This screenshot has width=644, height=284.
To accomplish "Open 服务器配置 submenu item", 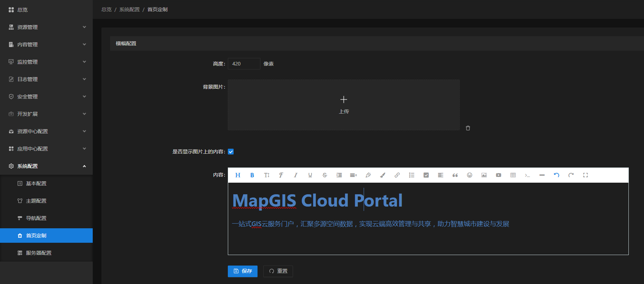I will [x=46, y=253].
